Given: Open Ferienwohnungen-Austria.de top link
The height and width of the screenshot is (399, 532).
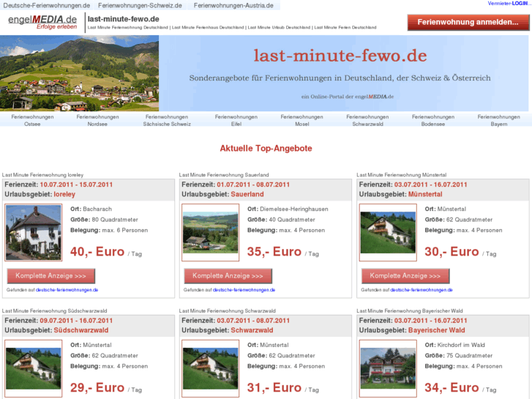Looking at the screenshot, I should tap(233, 5).
